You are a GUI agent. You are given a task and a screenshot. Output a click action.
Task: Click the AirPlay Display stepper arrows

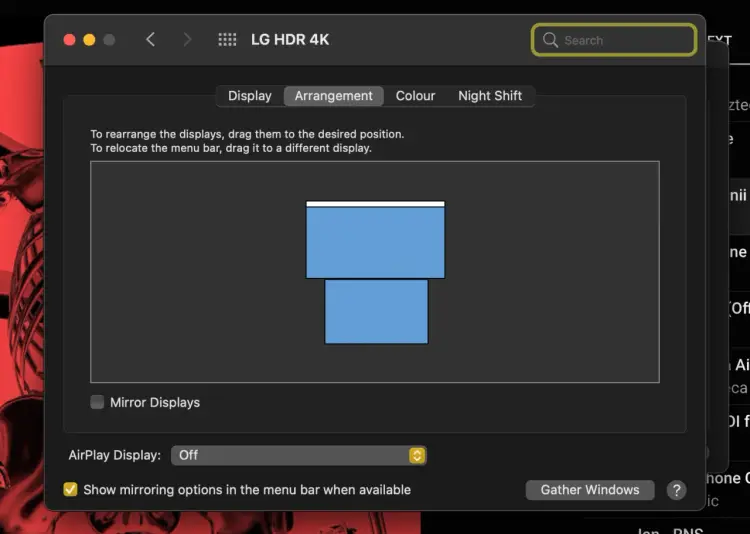click(x=417, y=455)
